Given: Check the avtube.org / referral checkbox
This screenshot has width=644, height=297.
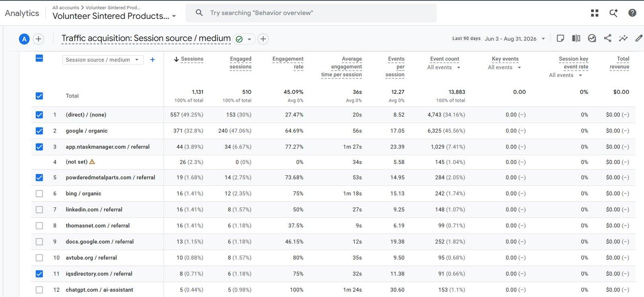Looking at the screenshot, I should point(39,258).
